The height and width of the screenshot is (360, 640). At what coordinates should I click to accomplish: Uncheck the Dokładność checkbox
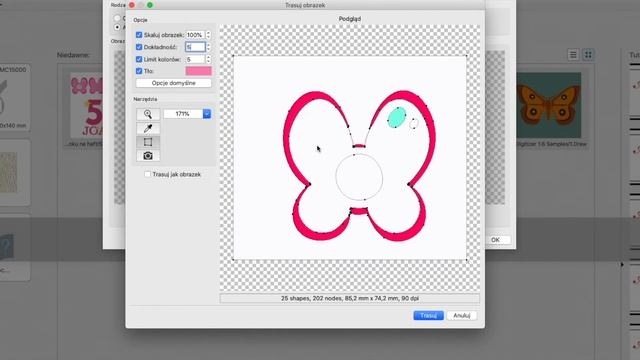click(139, 47)
